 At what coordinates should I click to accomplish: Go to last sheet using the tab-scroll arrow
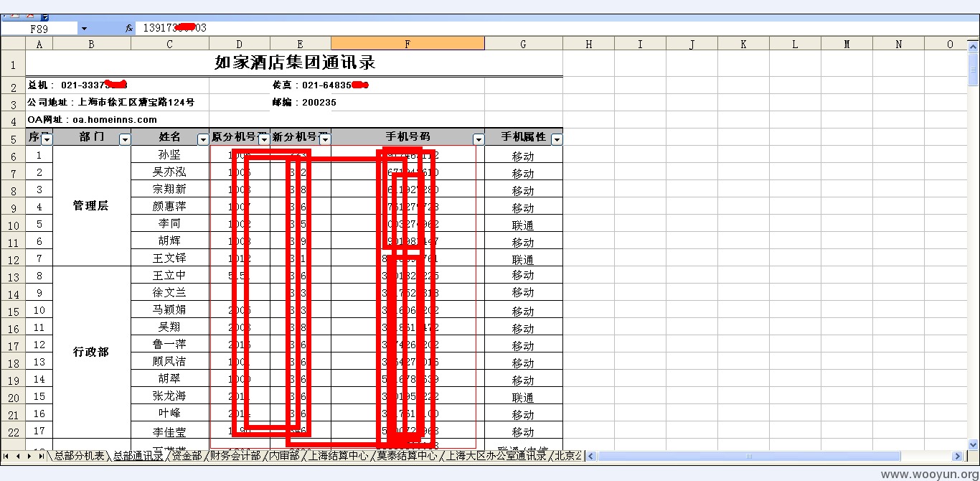pos(40,456)
